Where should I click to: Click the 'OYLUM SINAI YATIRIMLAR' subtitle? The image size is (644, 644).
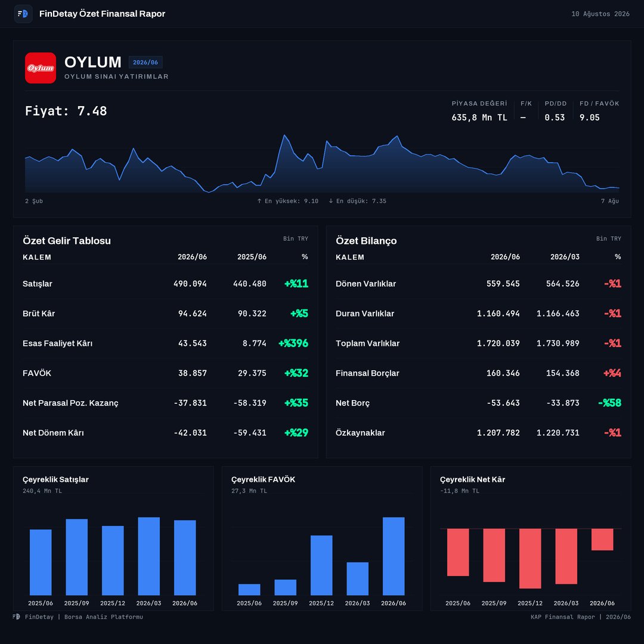116,76
